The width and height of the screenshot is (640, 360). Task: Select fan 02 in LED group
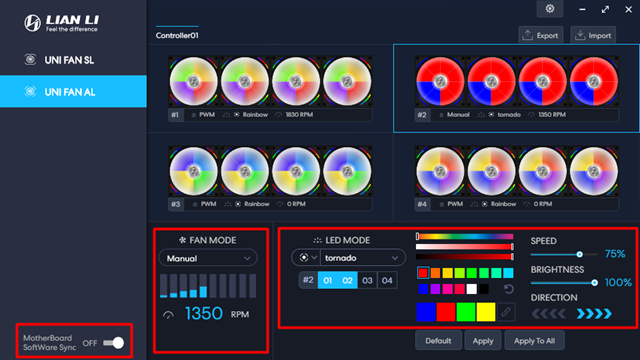(x=347, y=280)
